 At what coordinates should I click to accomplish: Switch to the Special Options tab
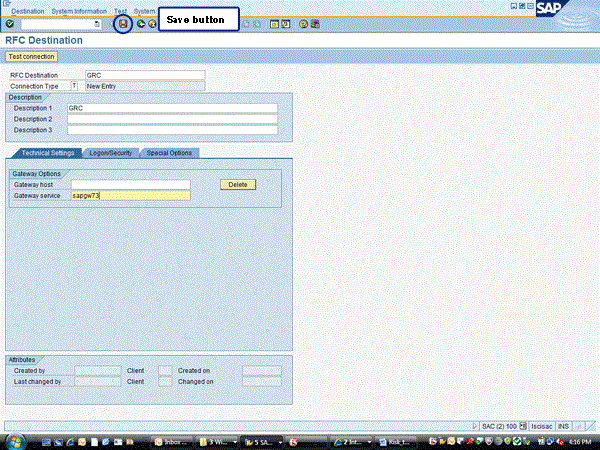[169, 153]
